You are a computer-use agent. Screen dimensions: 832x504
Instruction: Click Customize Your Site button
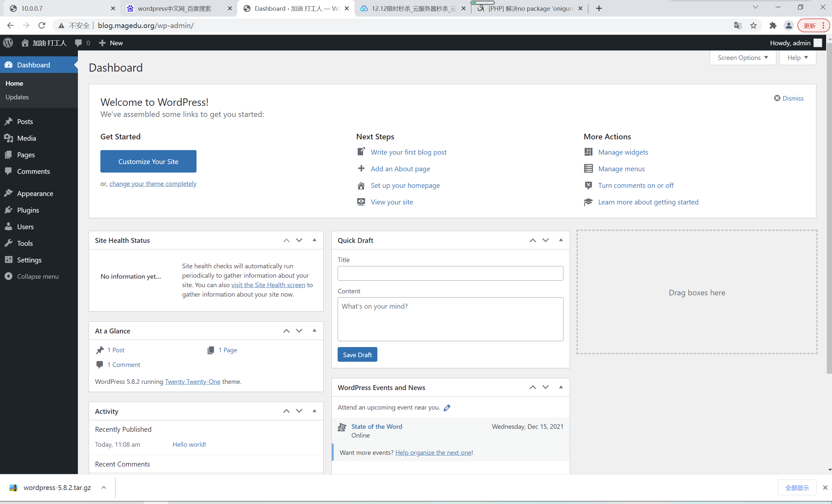[148, 161]
